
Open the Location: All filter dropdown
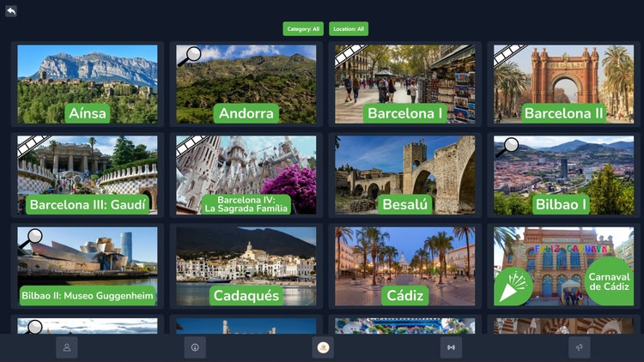coord(348,29)
